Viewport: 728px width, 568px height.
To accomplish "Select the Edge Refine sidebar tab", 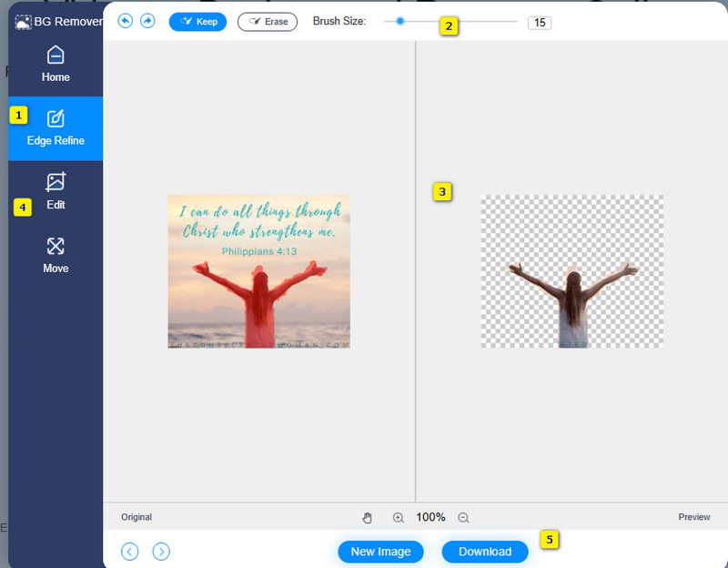I will click(56, 127).
